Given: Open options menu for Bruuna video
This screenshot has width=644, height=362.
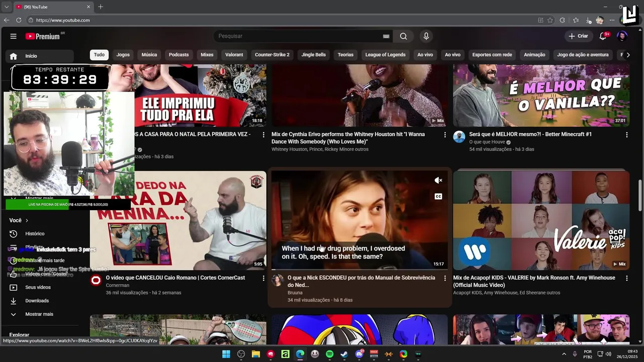Looking at the screenshot, I should (x=445, y=278).
